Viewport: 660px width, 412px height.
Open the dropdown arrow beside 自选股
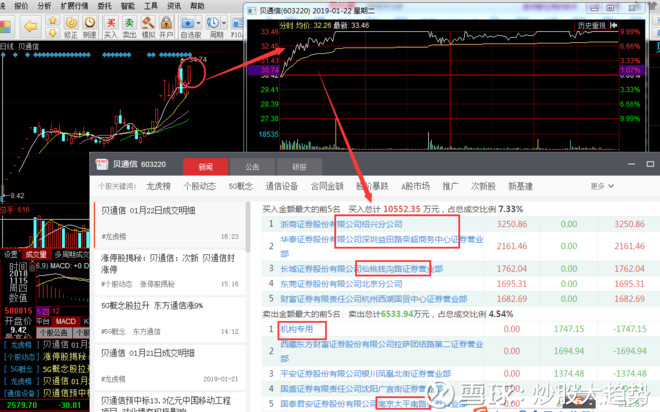[x=198, y=24]
